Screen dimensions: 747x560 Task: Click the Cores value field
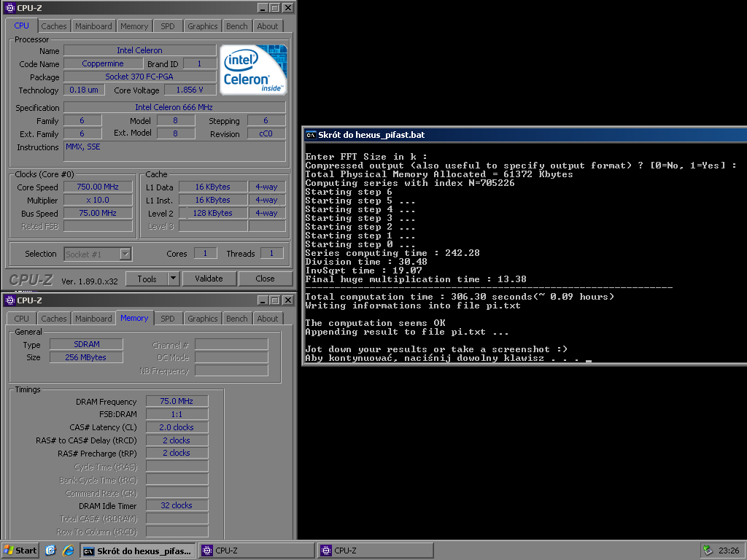(x=205, y=253)
